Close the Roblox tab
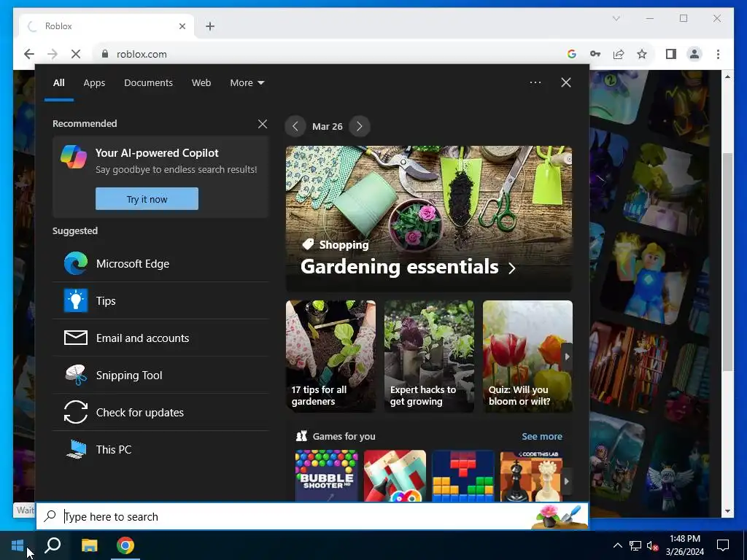Viewport: 747px width, 560px height. pyautogui.click(x=182, y=26)
